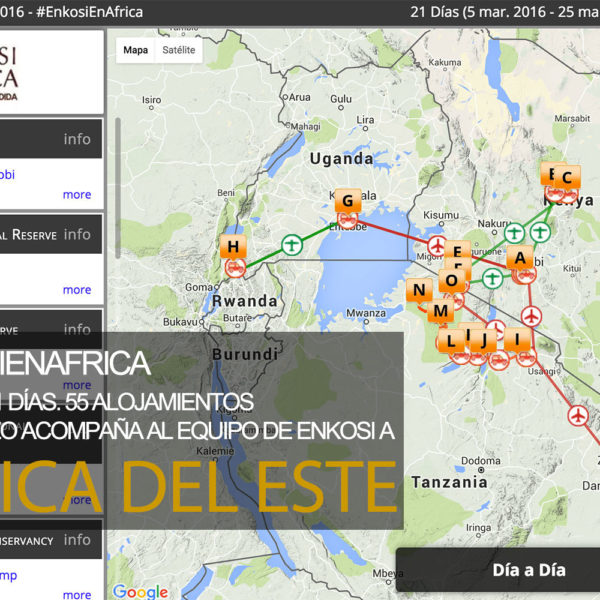
Task: Click more link at bottom of Conservancy card
Action: coord(77,594)
